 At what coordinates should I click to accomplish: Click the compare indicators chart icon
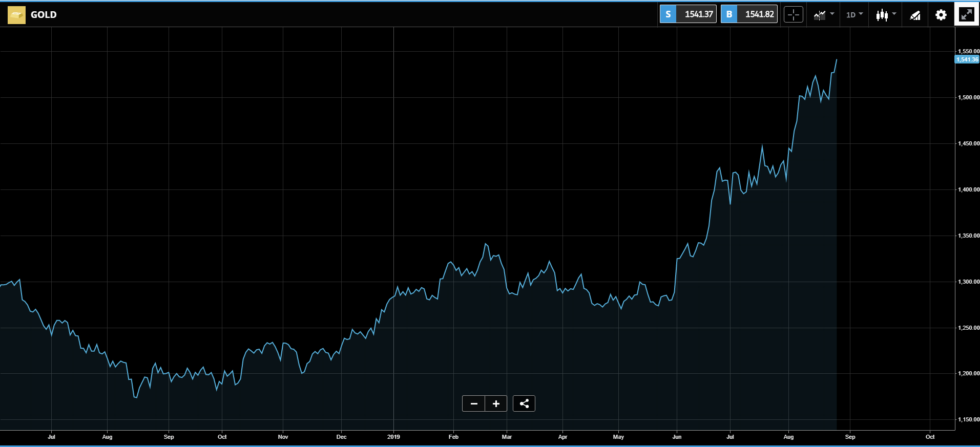tap(820, 15)
